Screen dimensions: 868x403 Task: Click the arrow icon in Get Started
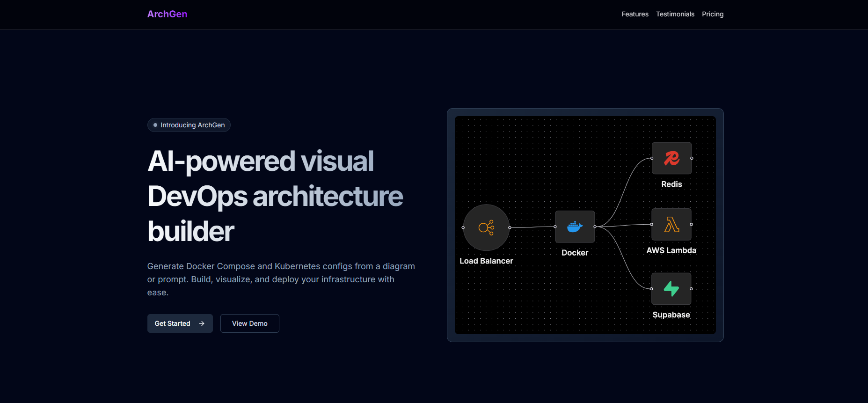[202, 323]
